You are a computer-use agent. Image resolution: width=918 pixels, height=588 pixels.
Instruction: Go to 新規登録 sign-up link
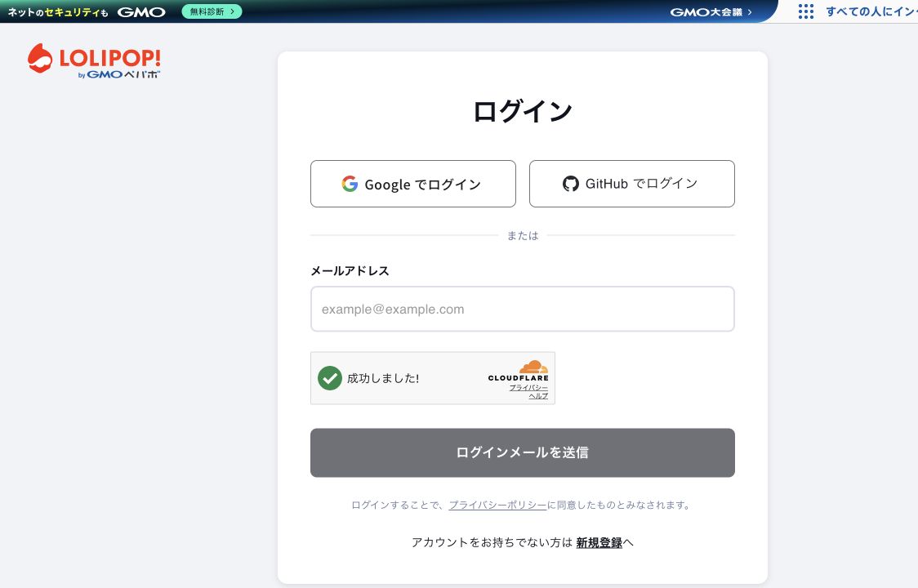click(599, 542)
